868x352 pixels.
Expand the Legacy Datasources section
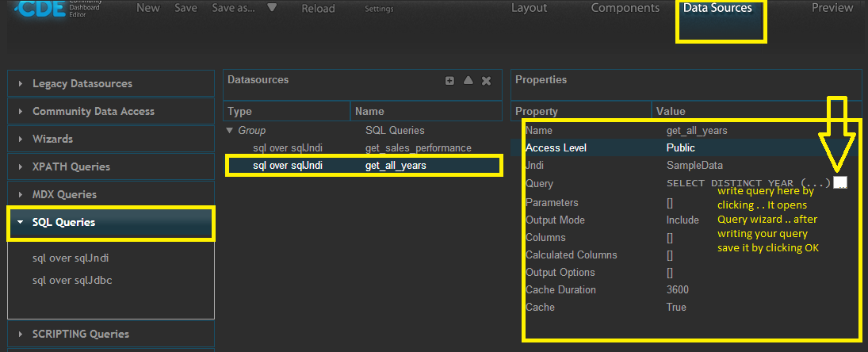click(x=82, y=83)
